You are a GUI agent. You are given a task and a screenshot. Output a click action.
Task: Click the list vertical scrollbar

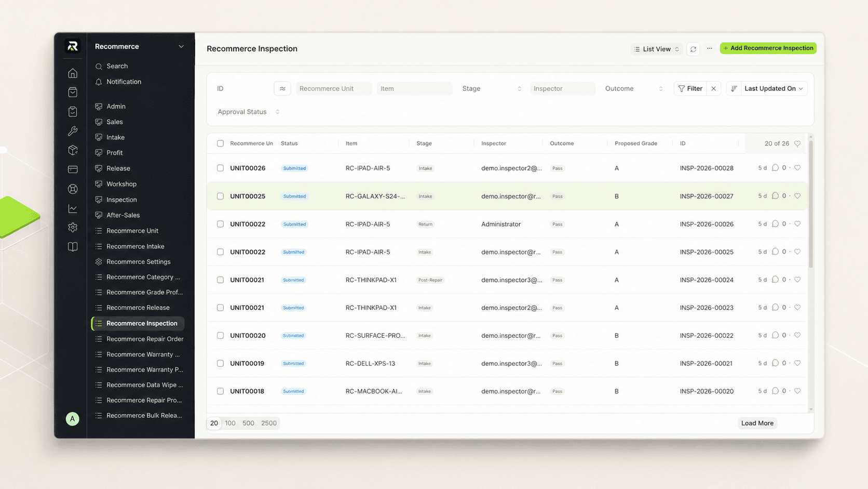click(x=811, y=205)
